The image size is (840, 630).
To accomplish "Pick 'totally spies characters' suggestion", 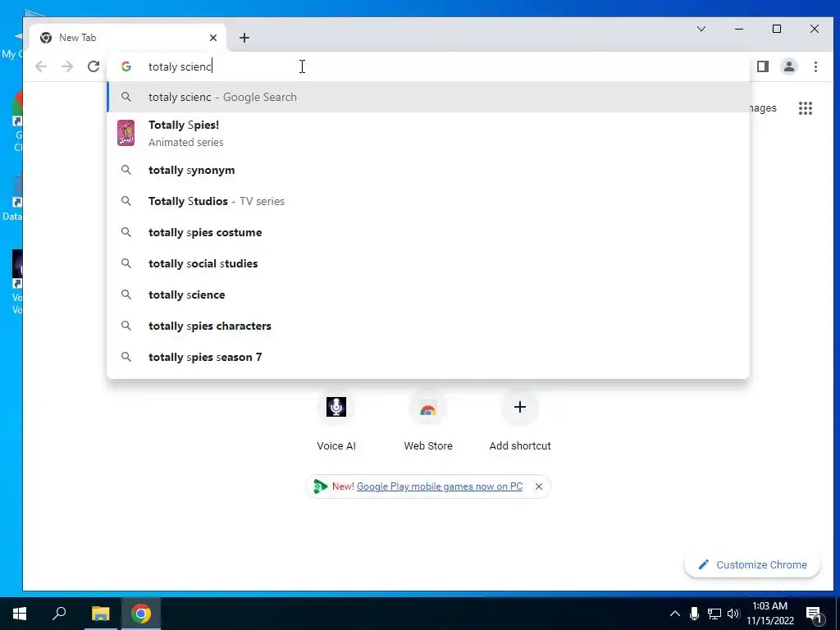I will coord(428,326).
